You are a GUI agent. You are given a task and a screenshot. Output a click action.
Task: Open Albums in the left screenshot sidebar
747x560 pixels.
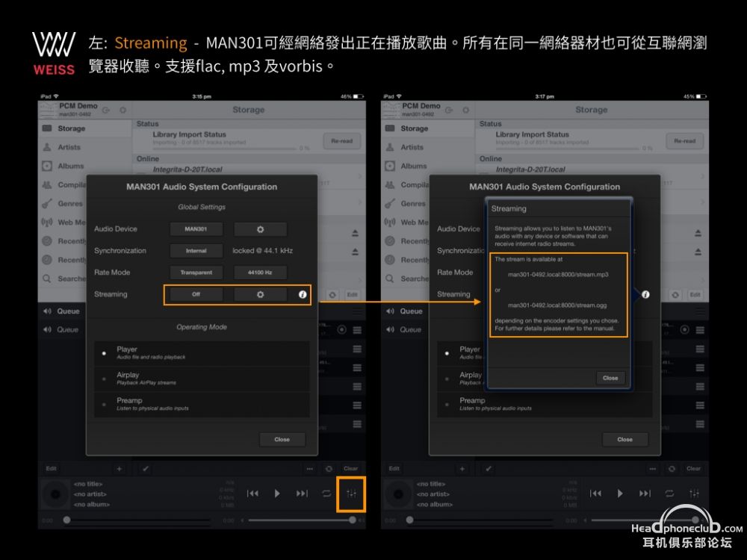[85, 167]
